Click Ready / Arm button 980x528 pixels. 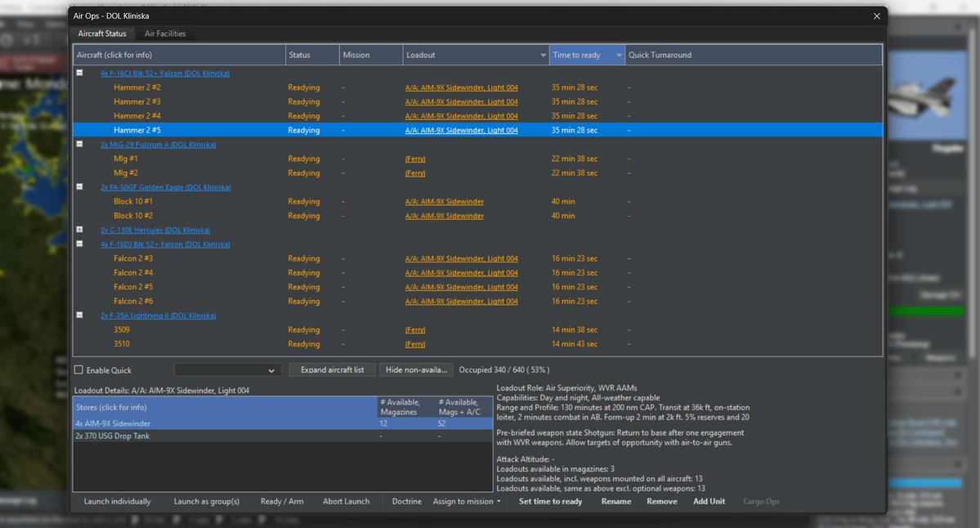tap(282, 501)
